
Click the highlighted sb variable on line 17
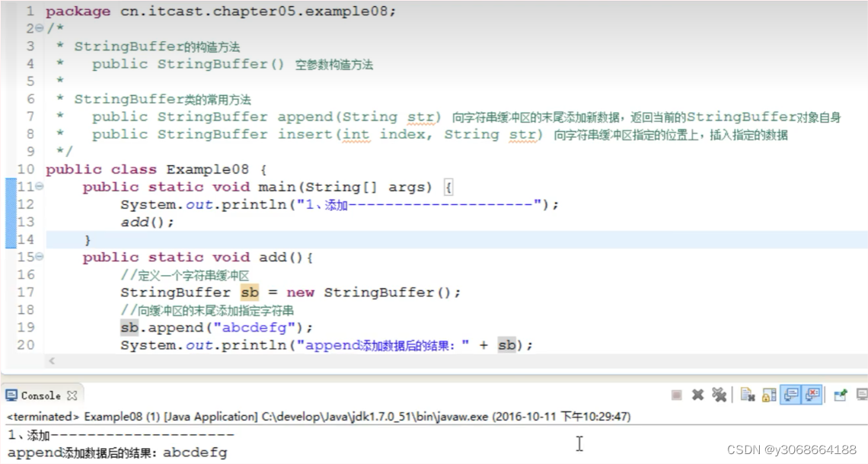249,292
